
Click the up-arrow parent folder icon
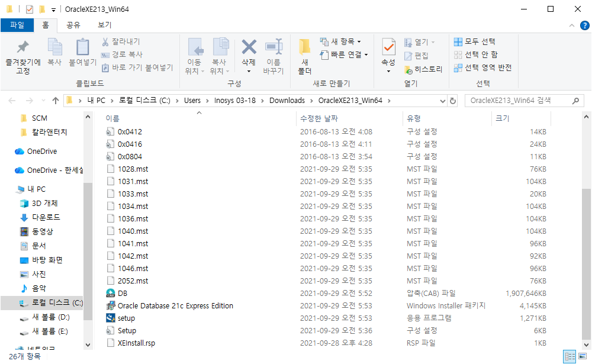point(56,101)
